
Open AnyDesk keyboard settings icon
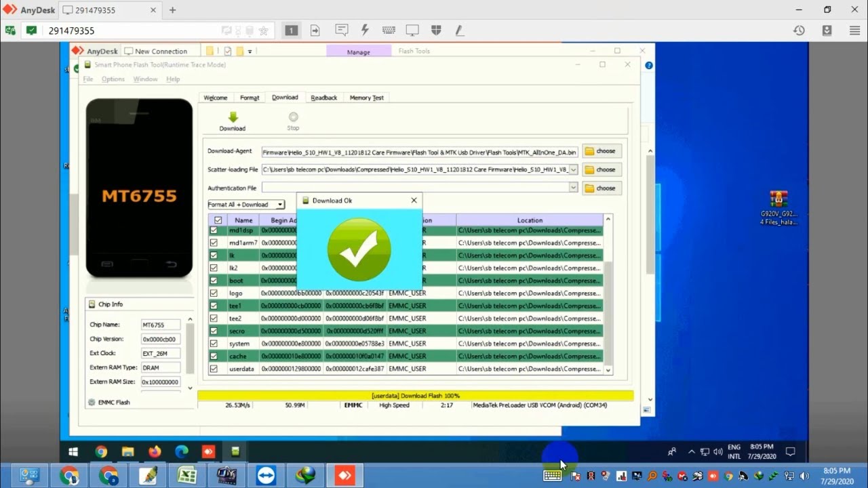tap(389, 30)
